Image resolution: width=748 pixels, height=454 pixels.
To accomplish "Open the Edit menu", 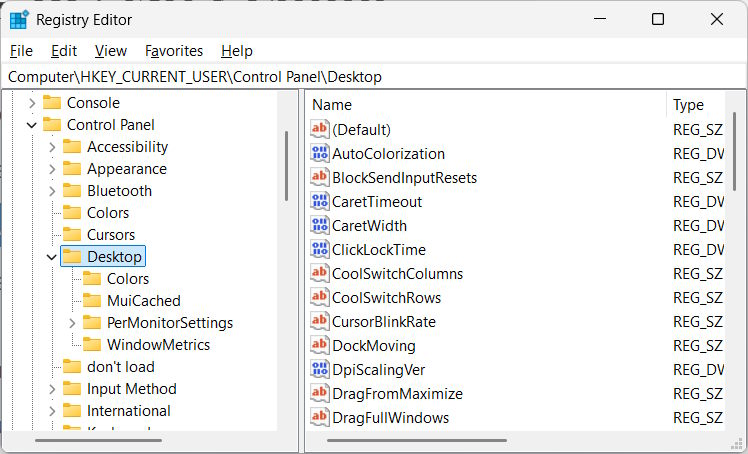I will (64, 51).
